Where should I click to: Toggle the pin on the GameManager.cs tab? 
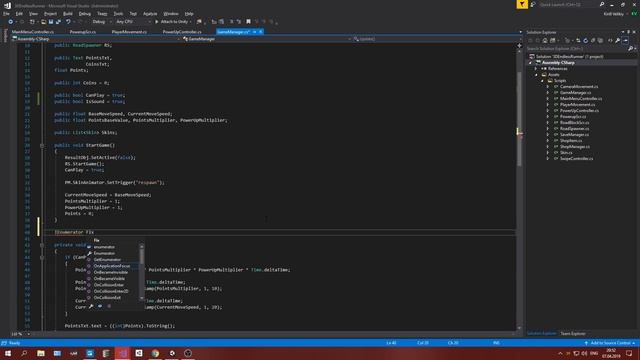tap(254, 32)
